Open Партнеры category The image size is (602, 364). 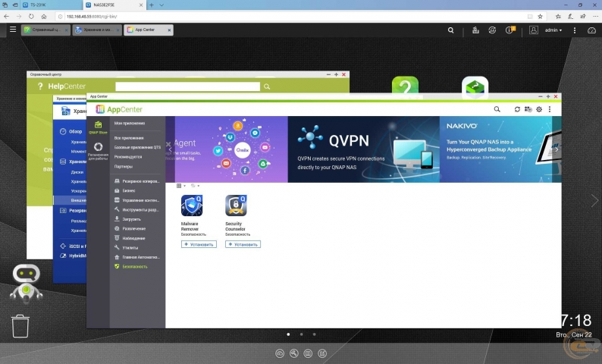(x=124, y=167)
